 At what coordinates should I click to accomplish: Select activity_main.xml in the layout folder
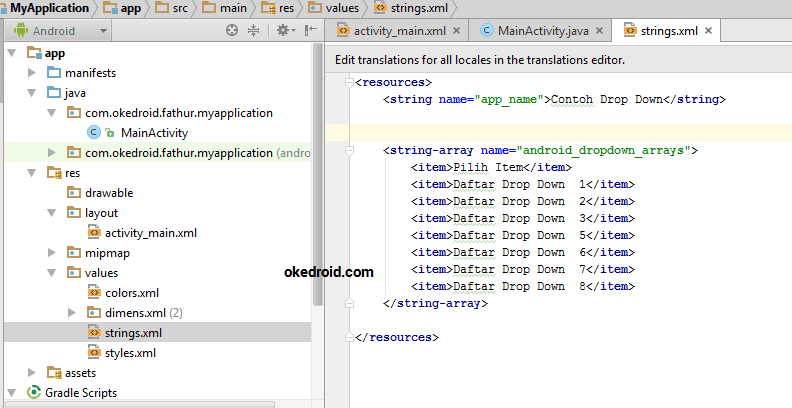(x=151, y=233)
